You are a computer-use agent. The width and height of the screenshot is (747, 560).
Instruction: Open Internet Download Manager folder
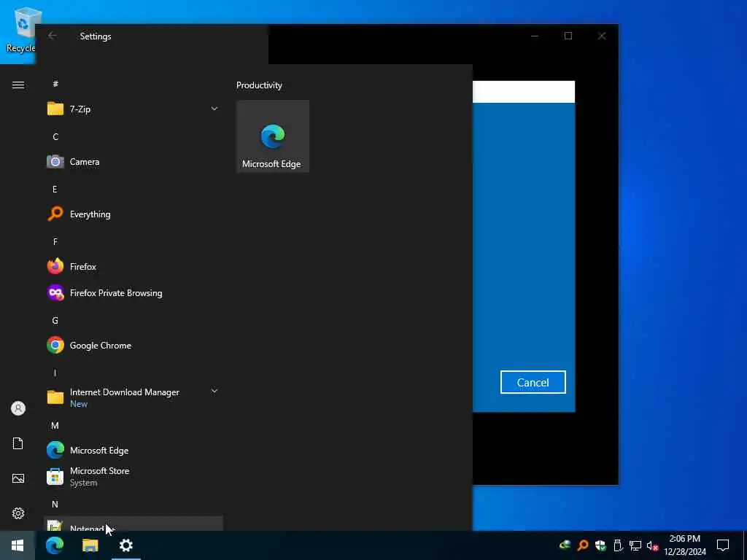(x=133, y=397)
